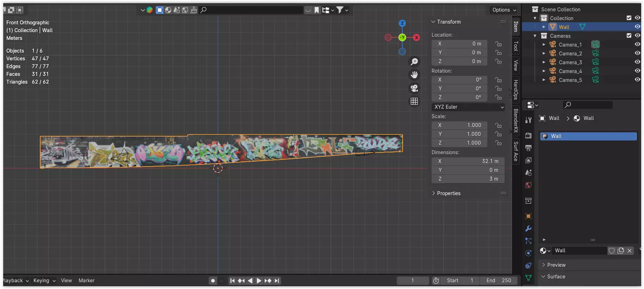The height and width of the screenshot is (289, 644).
Task: Switch perspective/orthographic with grid icon
Action: pos(414,102)
